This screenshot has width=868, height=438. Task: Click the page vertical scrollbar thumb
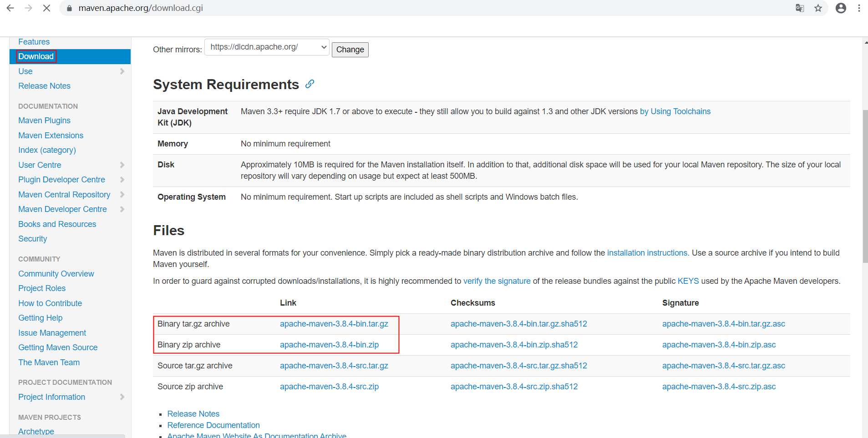[x=865, y=186]
